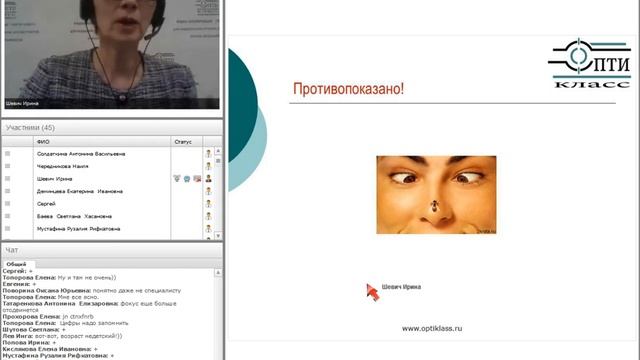Click the participants list scrollbar thumb
This screenshot has height=360, width=640.
point(218,161)
